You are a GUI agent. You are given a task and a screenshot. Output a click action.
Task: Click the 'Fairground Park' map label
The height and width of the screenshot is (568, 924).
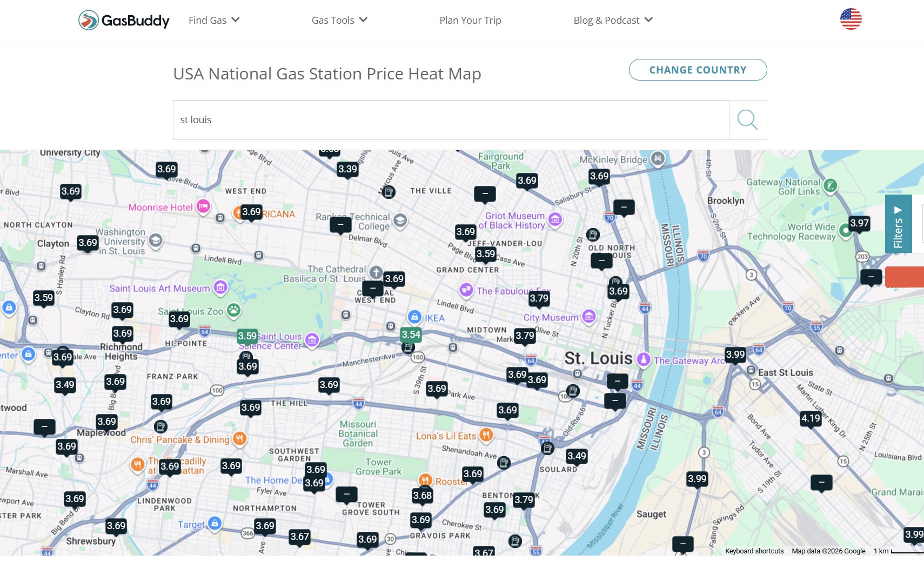pos(500,161)
